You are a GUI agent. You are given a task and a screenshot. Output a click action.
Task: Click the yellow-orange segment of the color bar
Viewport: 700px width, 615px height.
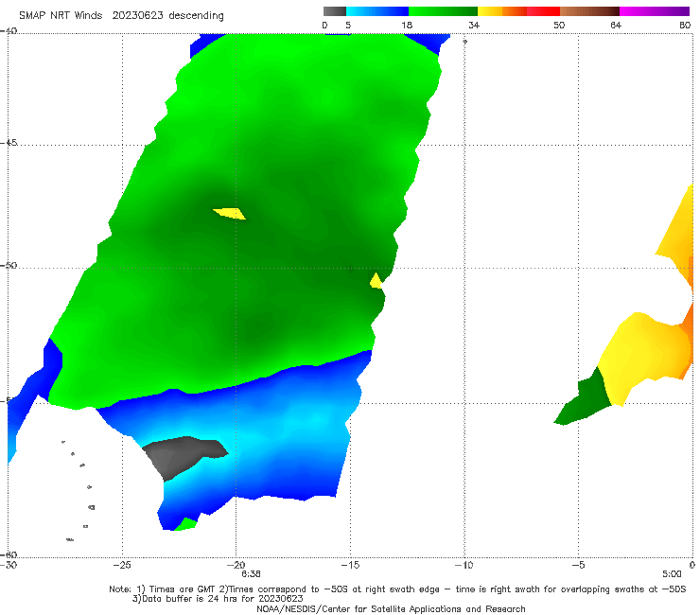(502, 11)
